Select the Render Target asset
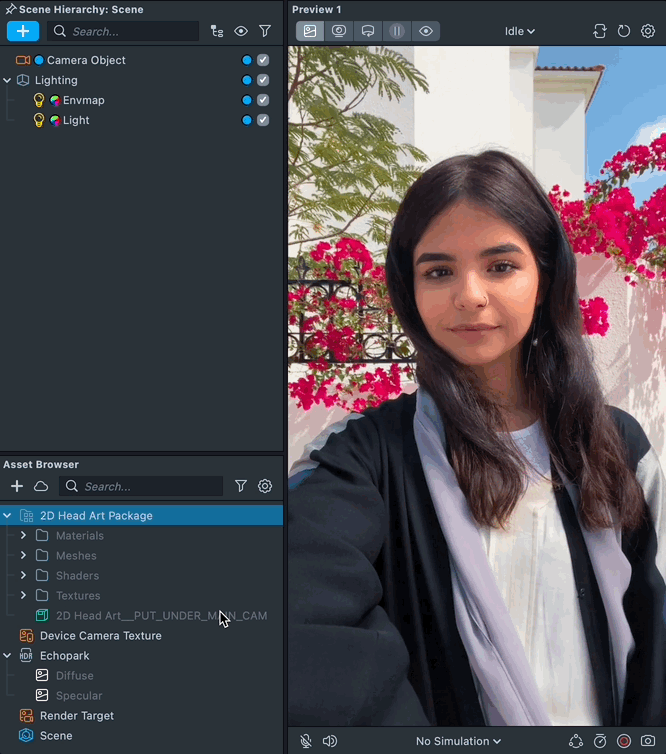 tap(76, 716)
